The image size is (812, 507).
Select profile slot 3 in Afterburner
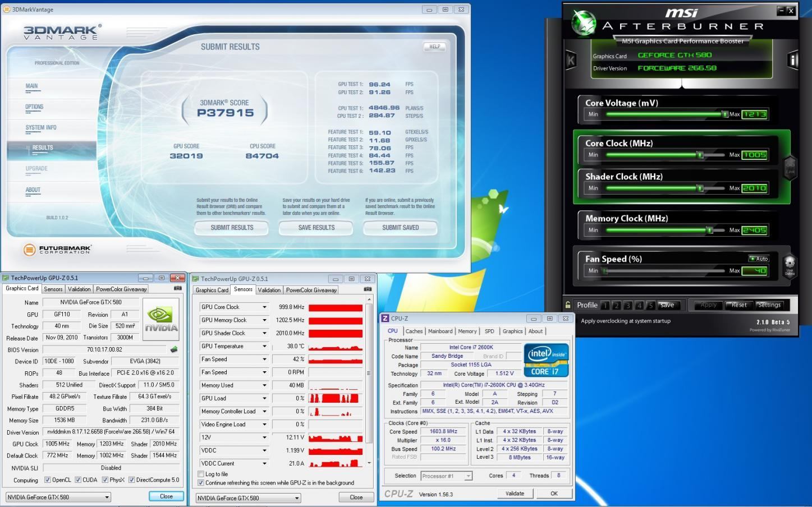[x=628, y=306]
